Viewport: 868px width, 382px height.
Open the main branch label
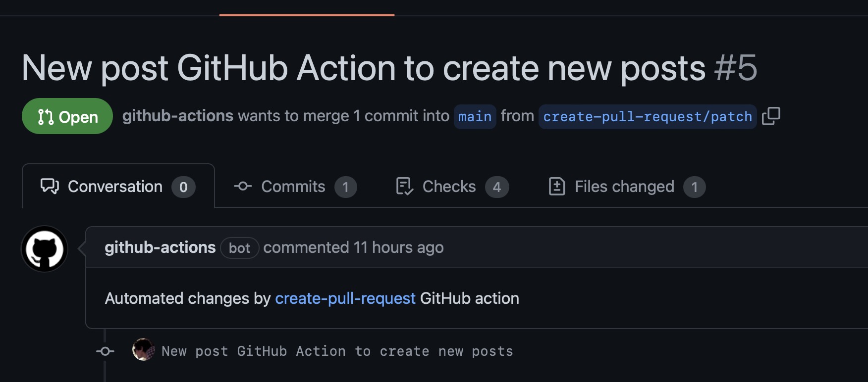pyautogui.click(x=474, y=117)
